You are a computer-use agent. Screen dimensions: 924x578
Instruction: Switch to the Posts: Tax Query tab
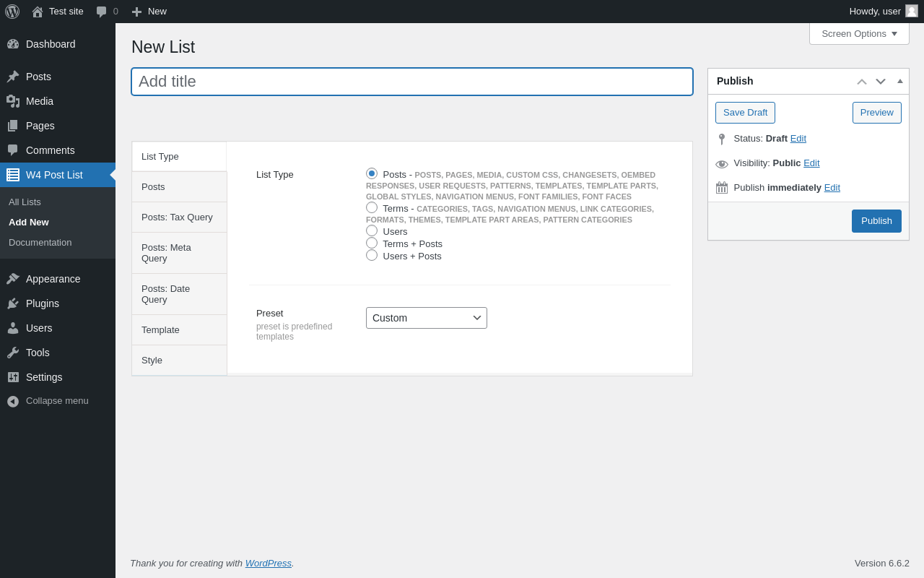coord(179,217)
